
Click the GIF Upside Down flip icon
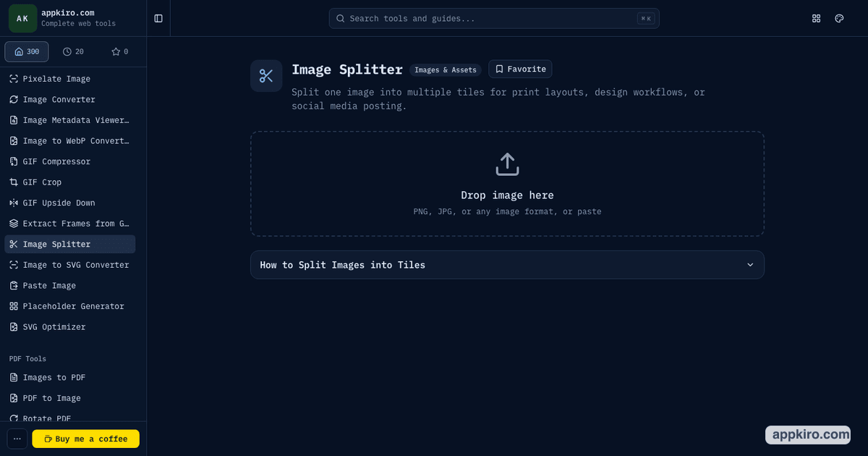coord(13,203)
